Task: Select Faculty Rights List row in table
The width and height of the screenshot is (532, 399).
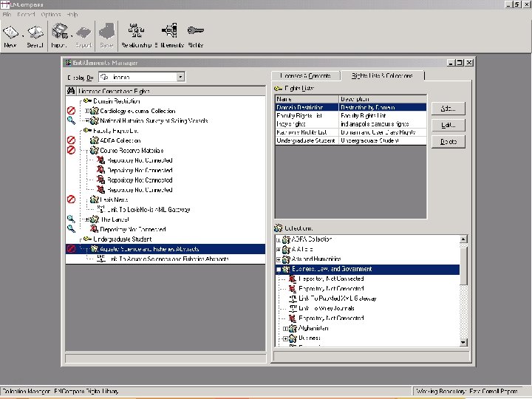Action: (x=351, y=116)
